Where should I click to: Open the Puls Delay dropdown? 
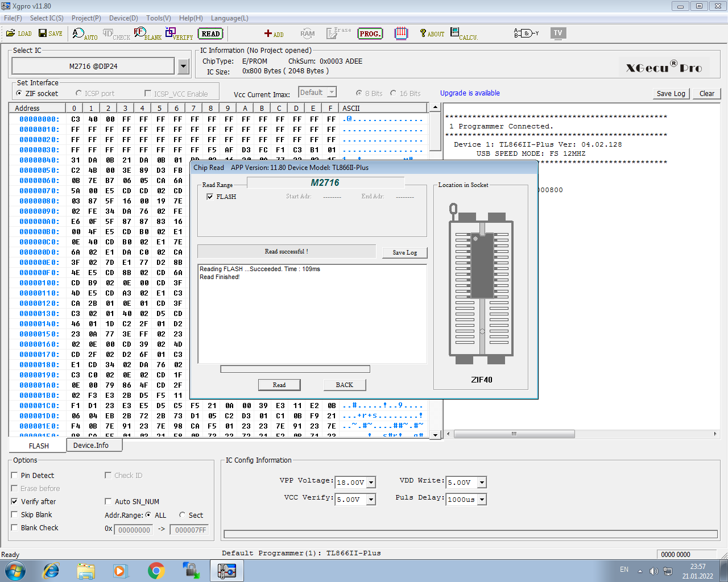point(482,500)
